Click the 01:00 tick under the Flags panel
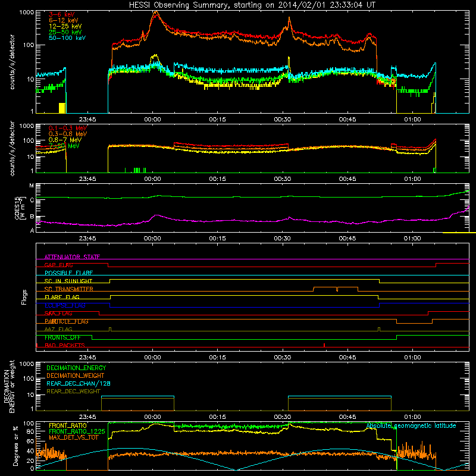 (412, 358)
